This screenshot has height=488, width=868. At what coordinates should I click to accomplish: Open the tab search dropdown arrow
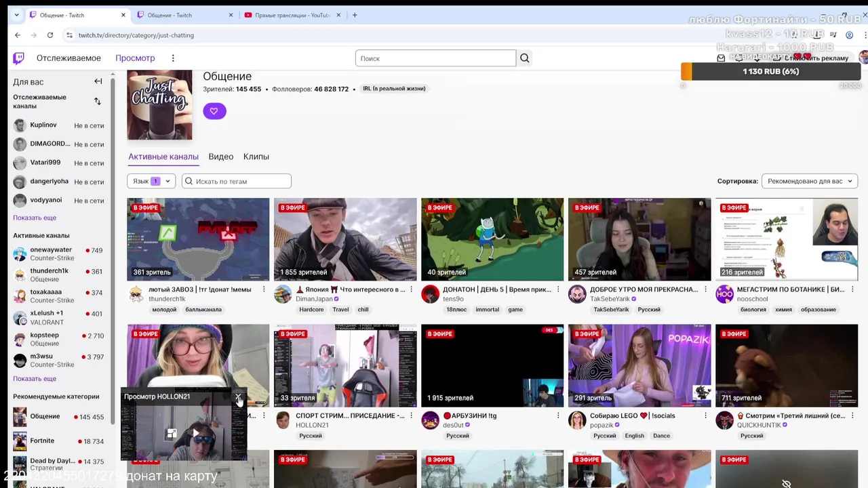click(16, 15)
